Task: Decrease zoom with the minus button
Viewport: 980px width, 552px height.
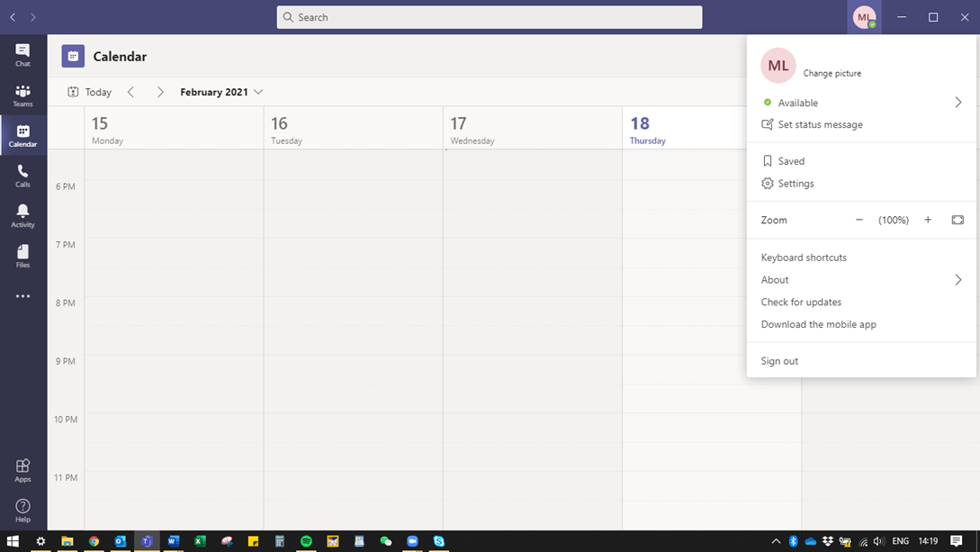Action: pyautogui.click(x=859, y=220)
